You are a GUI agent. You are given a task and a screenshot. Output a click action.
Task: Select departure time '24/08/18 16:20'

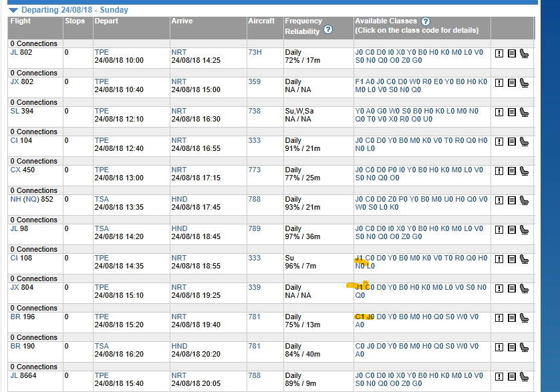[119, 354]
